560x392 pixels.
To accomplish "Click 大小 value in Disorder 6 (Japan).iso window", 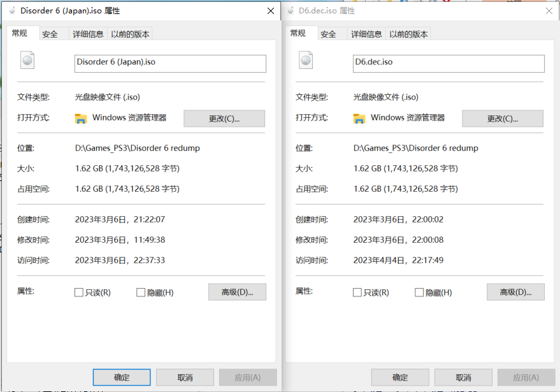I will pyautogui.click(x=127, y=168).
